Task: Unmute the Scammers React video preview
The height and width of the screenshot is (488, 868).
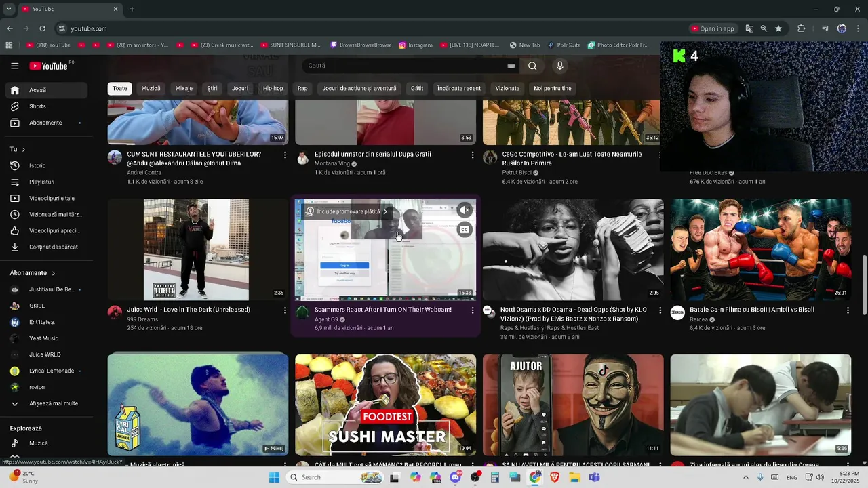Action: click(465, 211)
